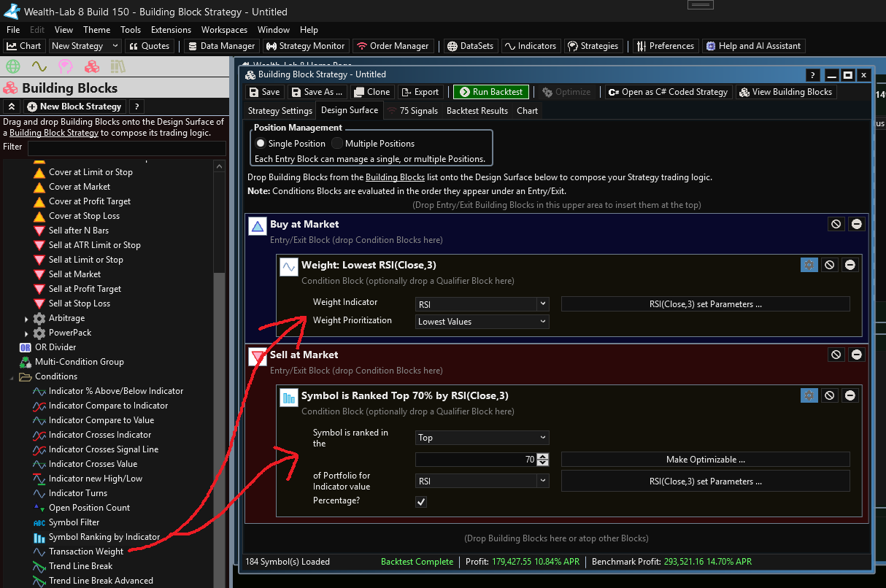
Task: Select the Single Position radio button
Action: click(261, 144)
